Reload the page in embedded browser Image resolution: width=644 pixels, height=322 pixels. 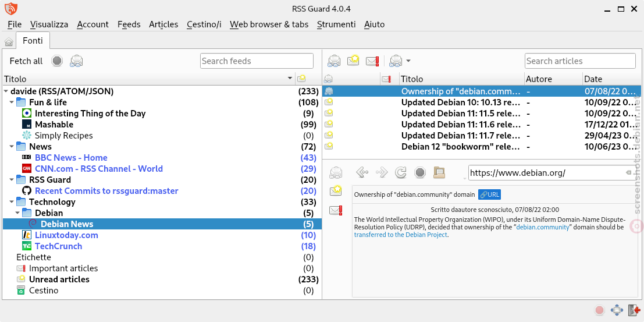400,172
